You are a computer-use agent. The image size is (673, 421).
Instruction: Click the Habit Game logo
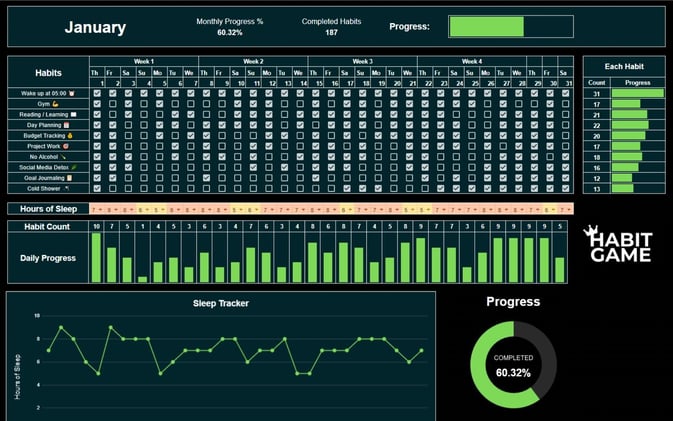click(618, 244)
